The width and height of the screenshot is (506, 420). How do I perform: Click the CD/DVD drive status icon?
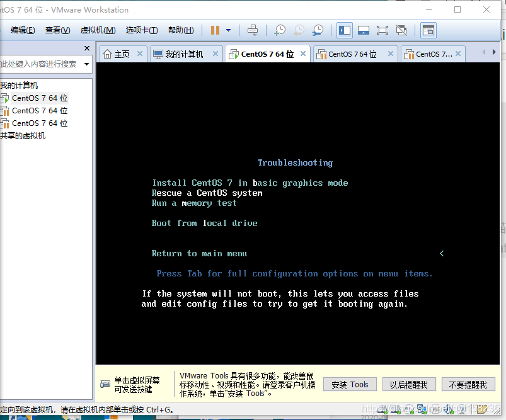tap(409, 409)
